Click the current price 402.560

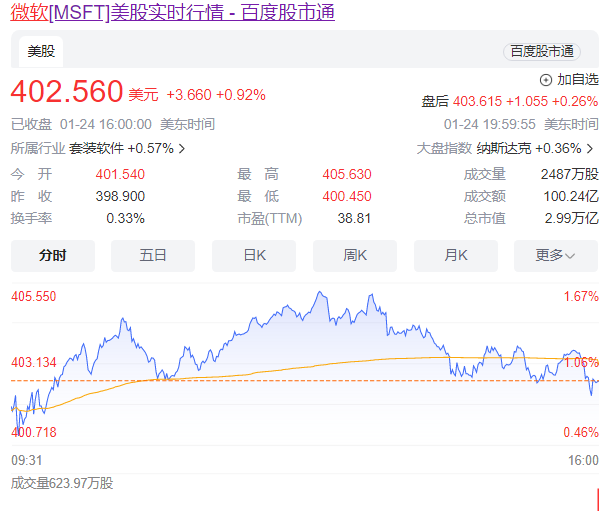pyautogui.click(x=67, y=91)
